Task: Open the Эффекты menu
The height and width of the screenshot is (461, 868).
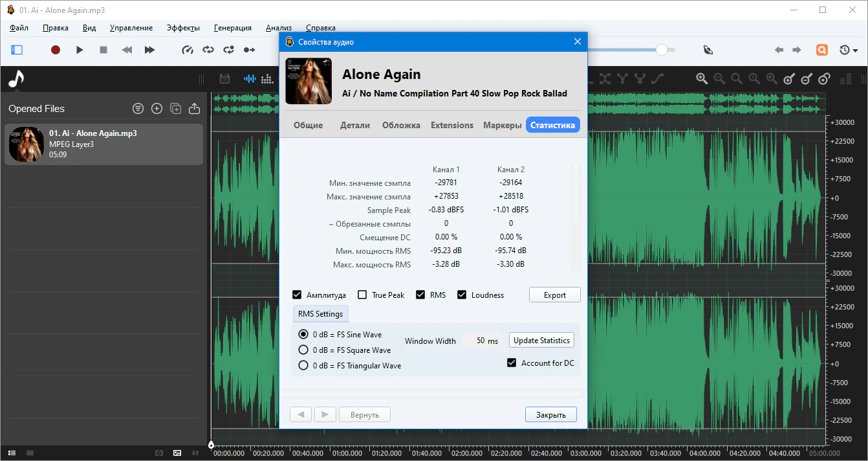Action: coord(183,28)
